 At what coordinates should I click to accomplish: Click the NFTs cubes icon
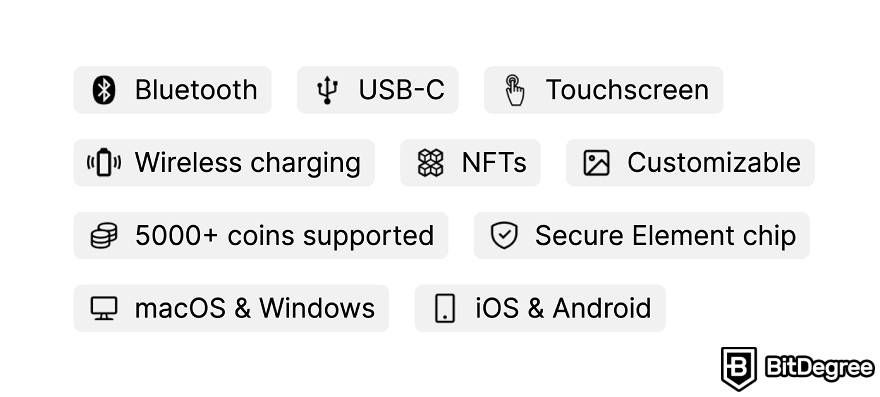430,163
